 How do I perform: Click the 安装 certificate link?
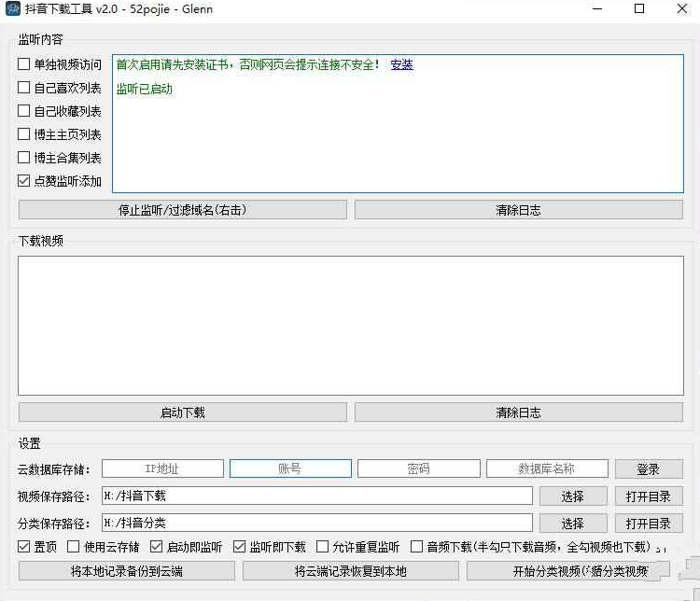point(401,64)
